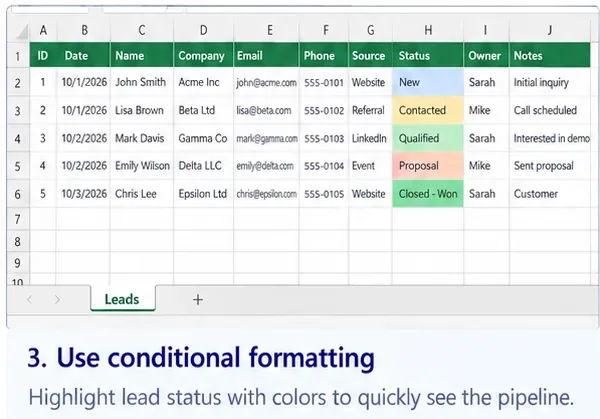Screen dimensions: 600x419
Task: Click the ID header cell
Action: coord(43,55)
